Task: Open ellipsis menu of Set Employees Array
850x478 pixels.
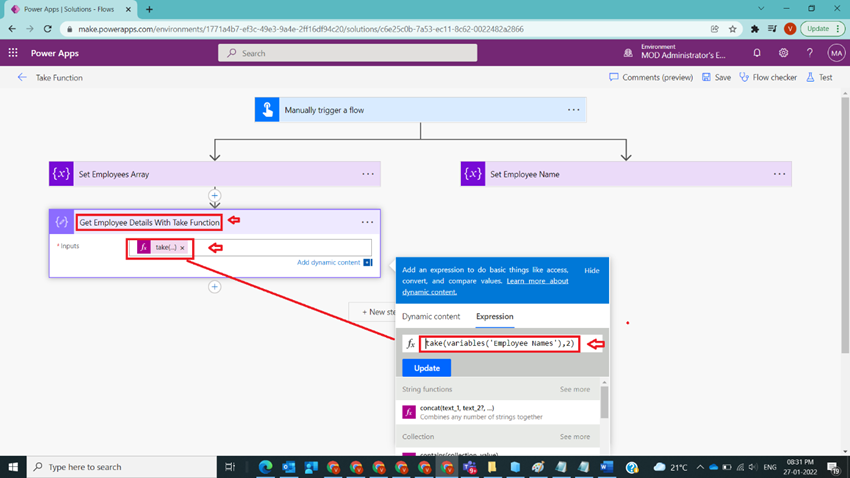Action: [368, 174]
